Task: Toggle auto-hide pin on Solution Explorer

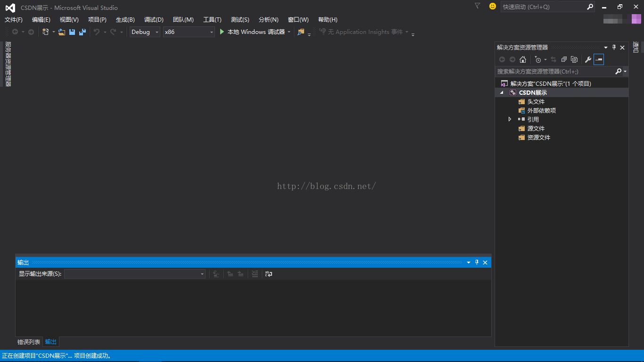Action: pyautogui.click(x=614, y=48)
